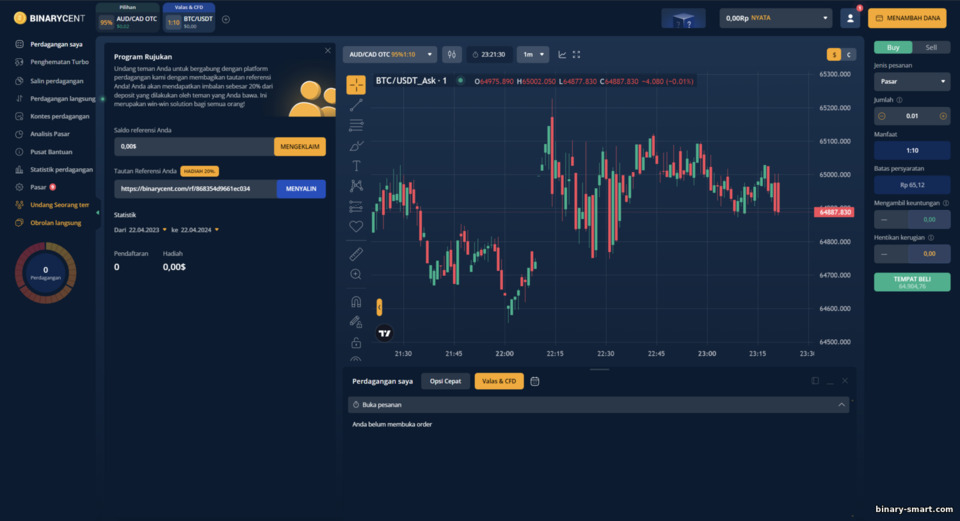Switch amount mode to cent (C)
The width and height of the screenshot is (960, 521).
849,54
